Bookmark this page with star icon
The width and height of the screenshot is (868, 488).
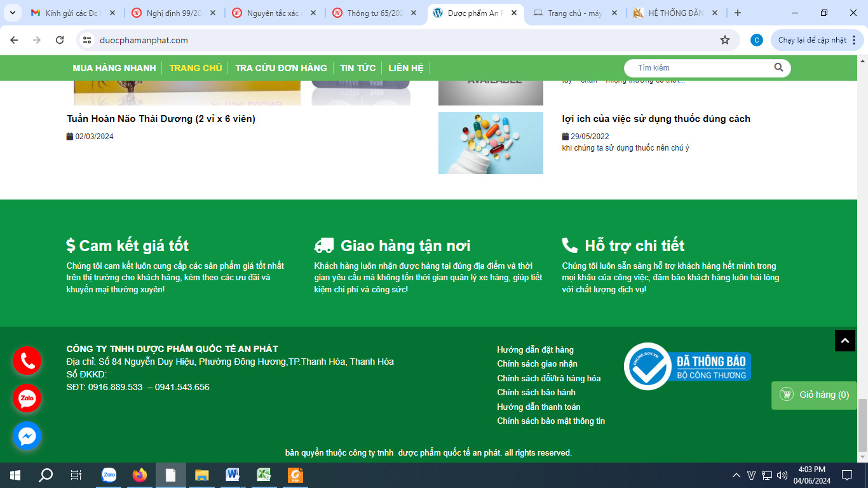(725, 40)
